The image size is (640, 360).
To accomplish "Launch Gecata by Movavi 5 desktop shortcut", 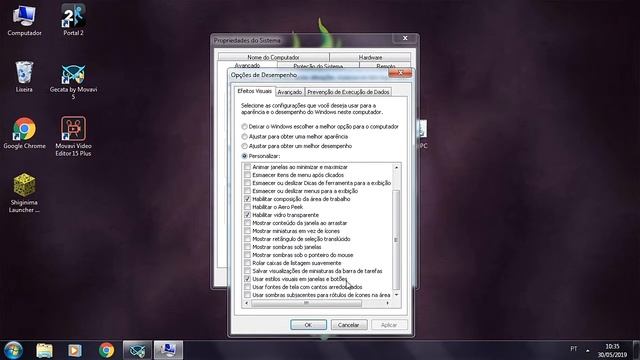I will pos(73,81).
